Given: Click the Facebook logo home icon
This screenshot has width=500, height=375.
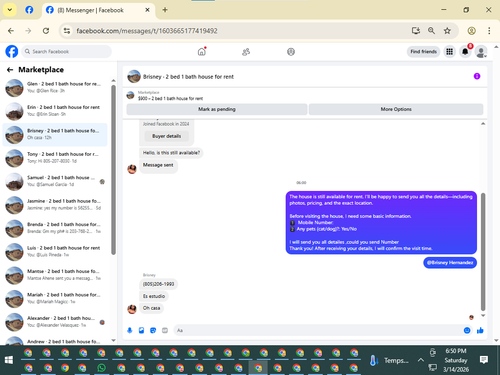Looking at the screenshot, I should [x=12, y=52].
